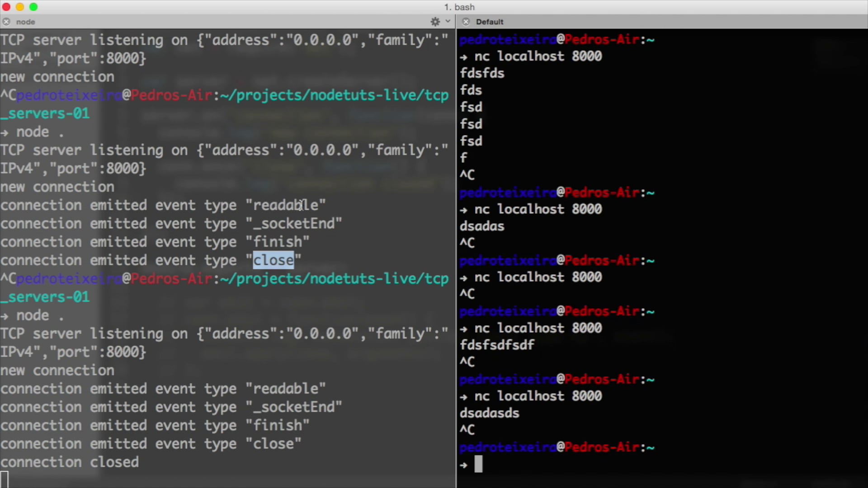Click the gear icon on the node pane header
The height and width of the screenshot is (488, 868).
(x=435, y=21)
